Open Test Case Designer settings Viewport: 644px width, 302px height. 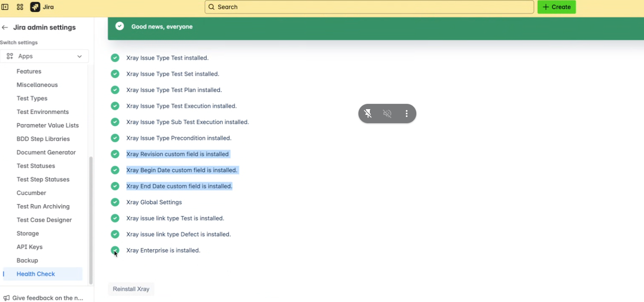(x=44, y=220)
